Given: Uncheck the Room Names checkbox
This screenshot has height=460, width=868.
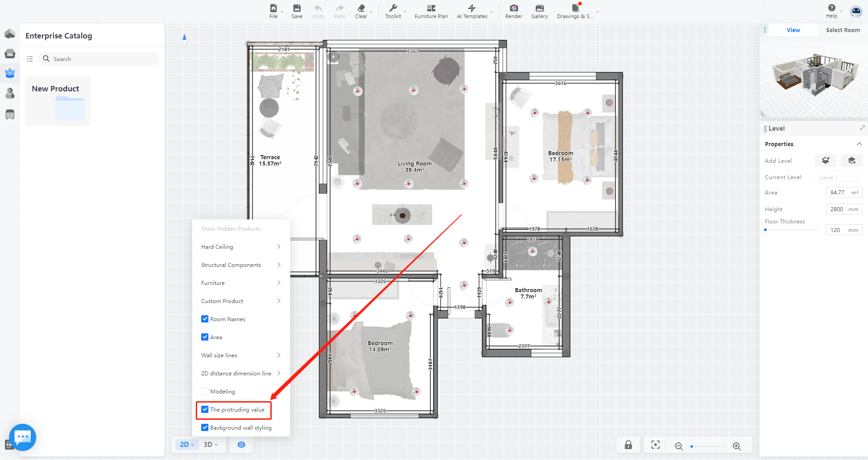Looking at the screenshot, I should [205, 319].
